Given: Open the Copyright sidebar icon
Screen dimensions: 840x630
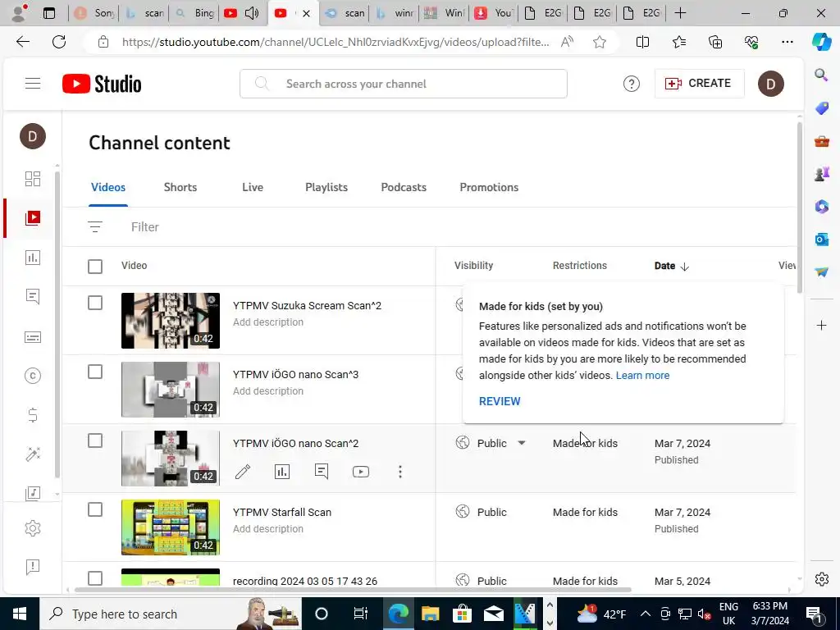Looking at the screenshot, I should coord(33,376).
